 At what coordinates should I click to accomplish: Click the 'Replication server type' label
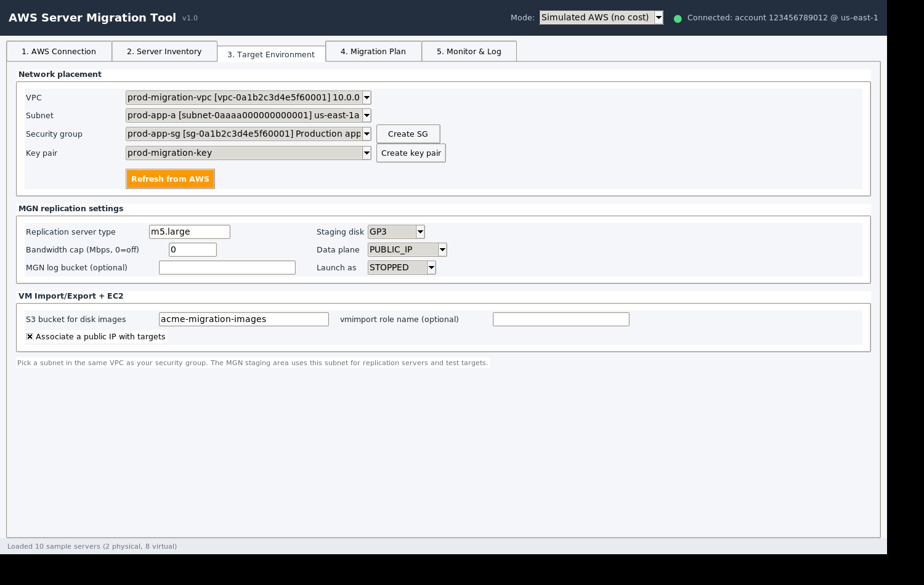[x=71, y=232]
